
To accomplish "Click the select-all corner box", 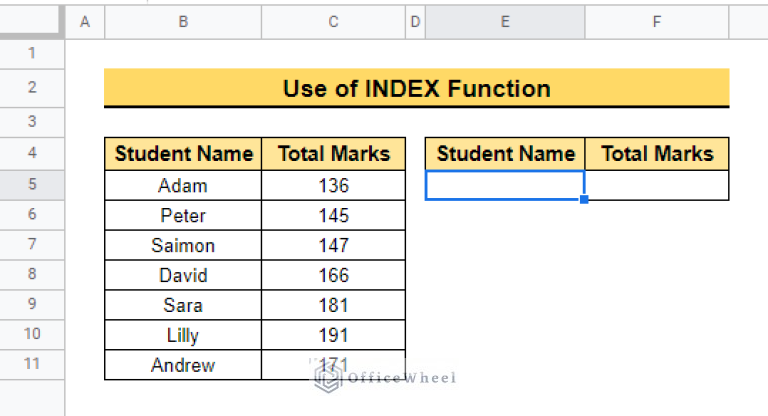I will coord(32,22).
